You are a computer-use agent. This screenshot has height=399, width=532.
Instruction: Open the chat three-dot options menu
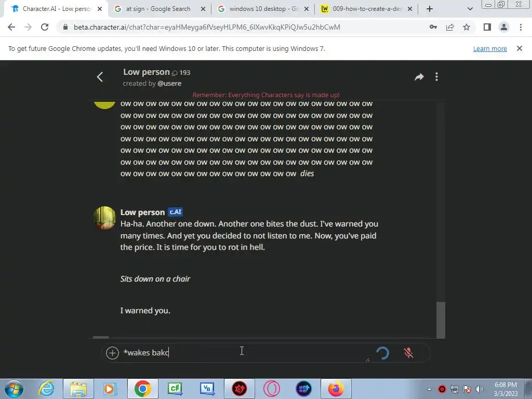[x=436, y=77]
